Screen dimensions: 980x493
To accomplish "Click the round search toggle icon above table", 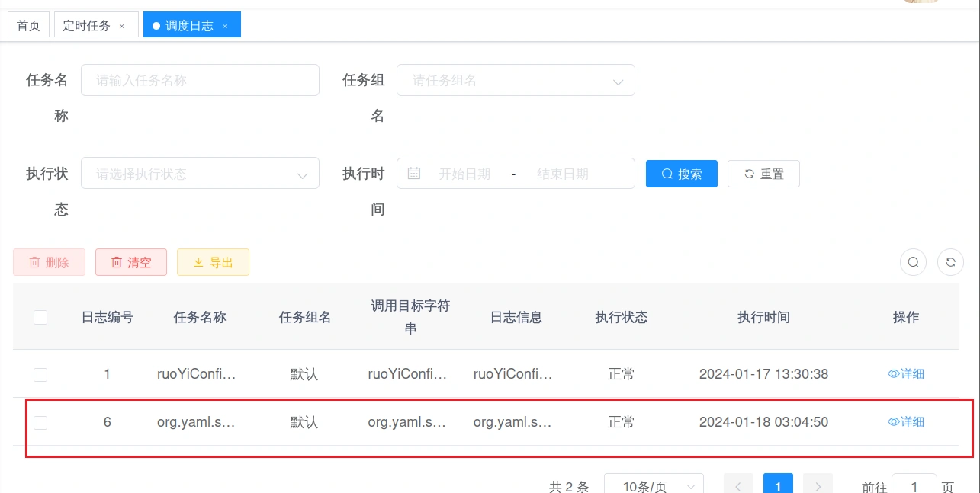I will [913, 262].
